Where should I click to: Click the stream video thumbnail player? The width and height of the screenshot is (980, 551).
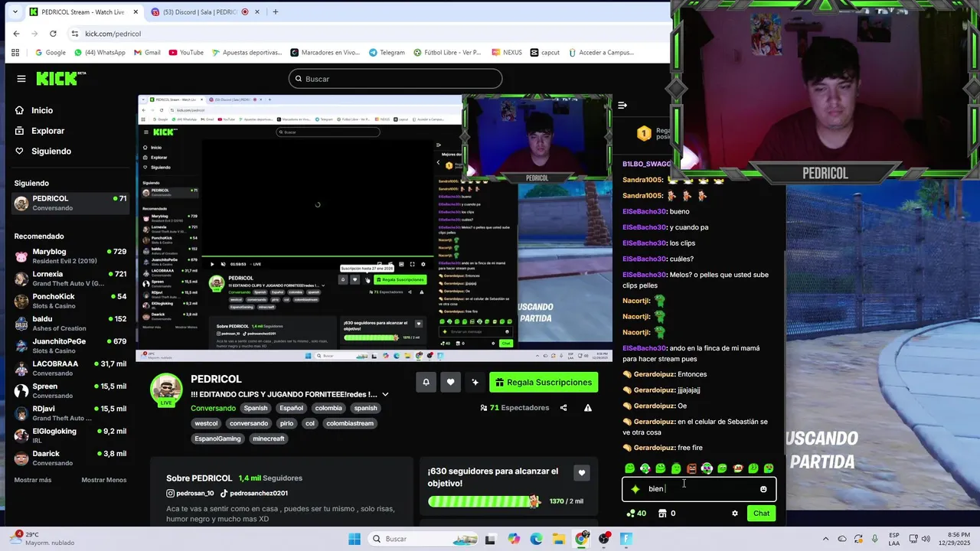tap(374, 228)
